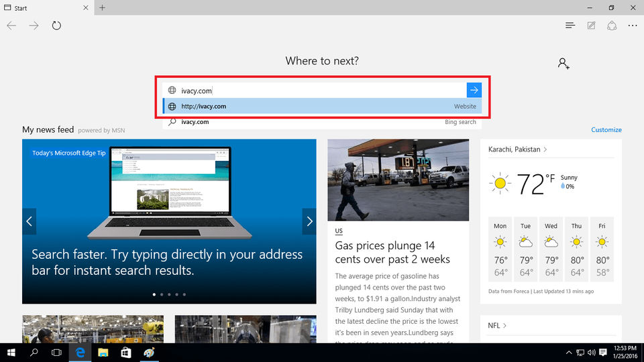Go back with the back arrow
Image resolution: width=644 pixels, height=362 pixels.
pos(11,25)
